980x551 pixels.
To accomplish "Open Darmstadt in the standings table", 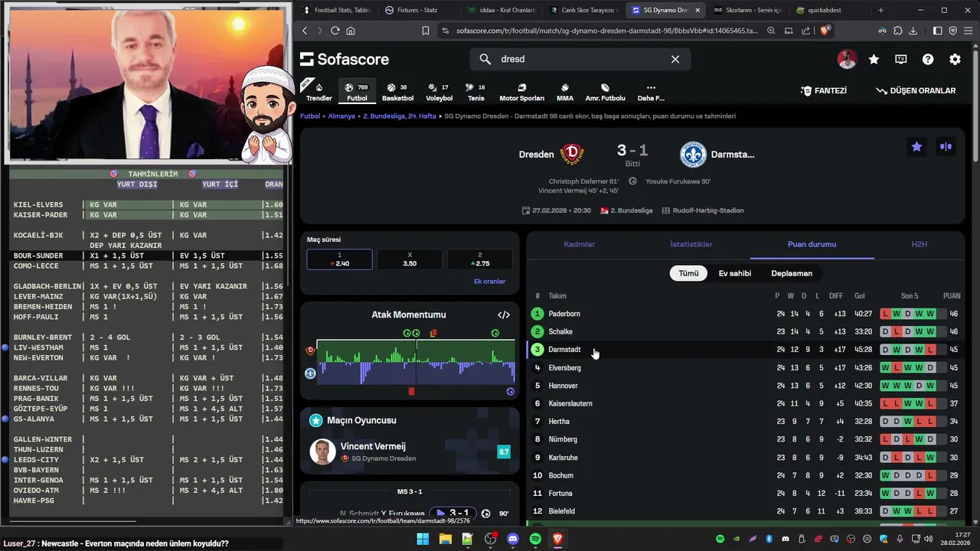I will coord(564,350).
